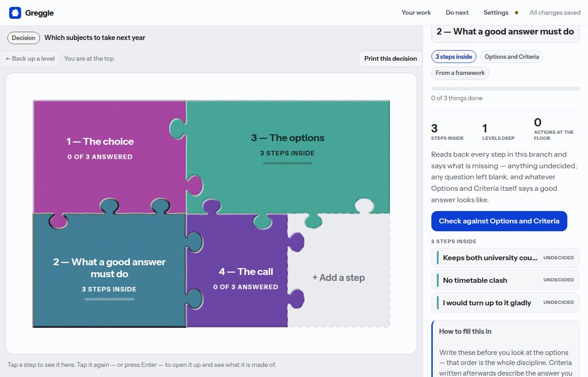Check against Options and Criteria
This screenshot has height=377, width=588.
pos(499,221)
